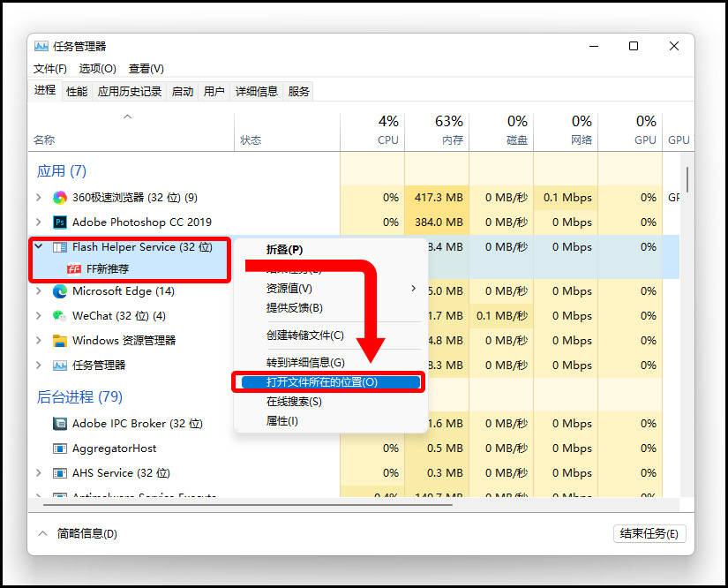
Task: Expand the 任务管理器 process group
Action: pos(39,366)
